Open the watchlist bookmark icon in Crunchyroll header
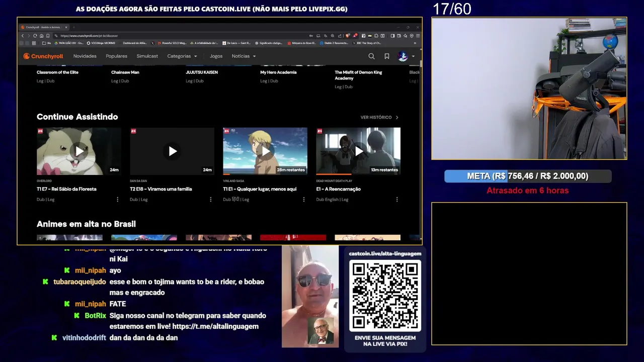The width and height of the screenshot is (644, 362). 387,56
